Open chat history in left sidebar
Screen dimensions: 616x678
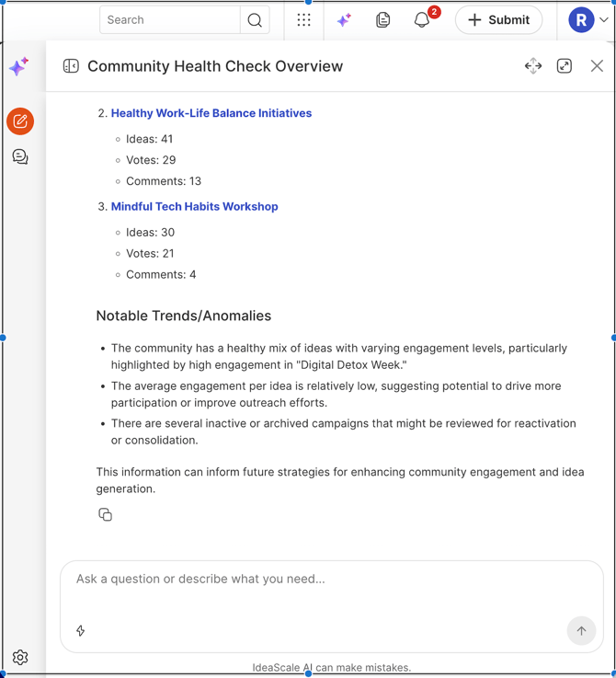coord(20,157)
